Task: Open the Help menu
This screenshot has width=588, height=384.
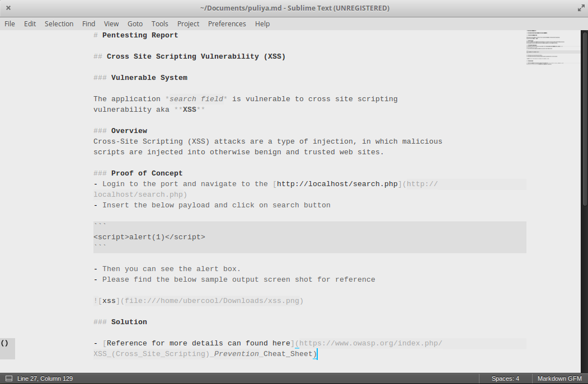Action: (262, 23)
